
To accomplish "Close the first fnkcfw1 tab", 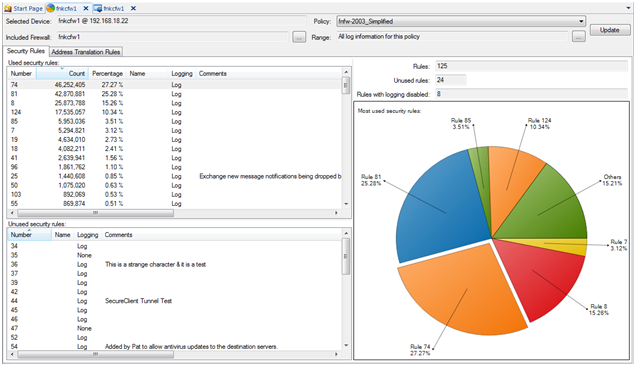I will (86, 8).
